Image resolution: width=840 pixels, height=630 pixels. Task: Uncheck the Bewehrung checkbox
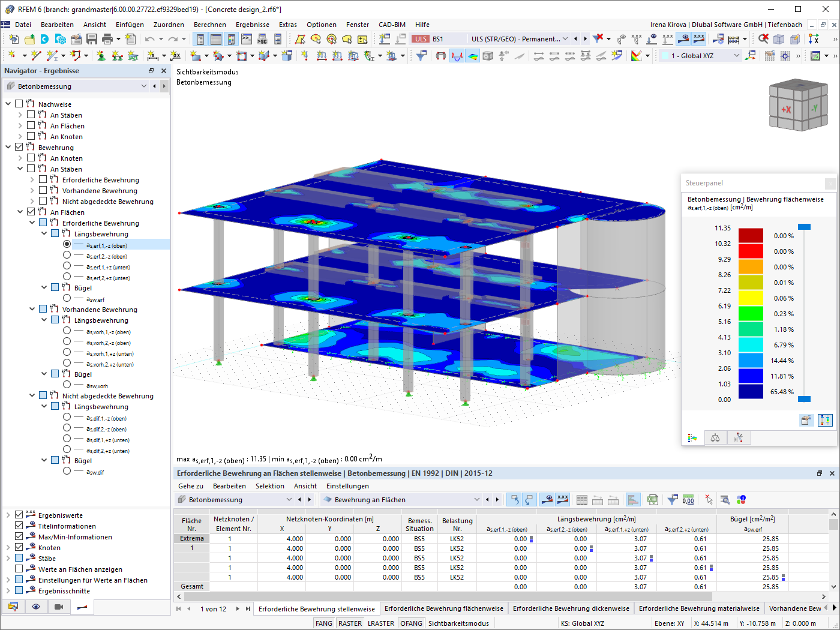click(x=19, y=147)
